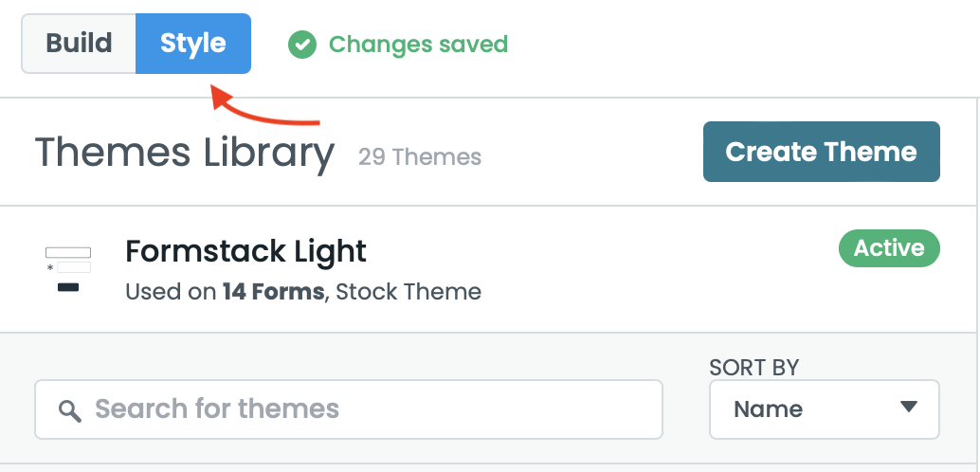980x472 pixels.
Task: Click the 29 Themes count label
Action: pyautogui.click(x=420, y=156)
